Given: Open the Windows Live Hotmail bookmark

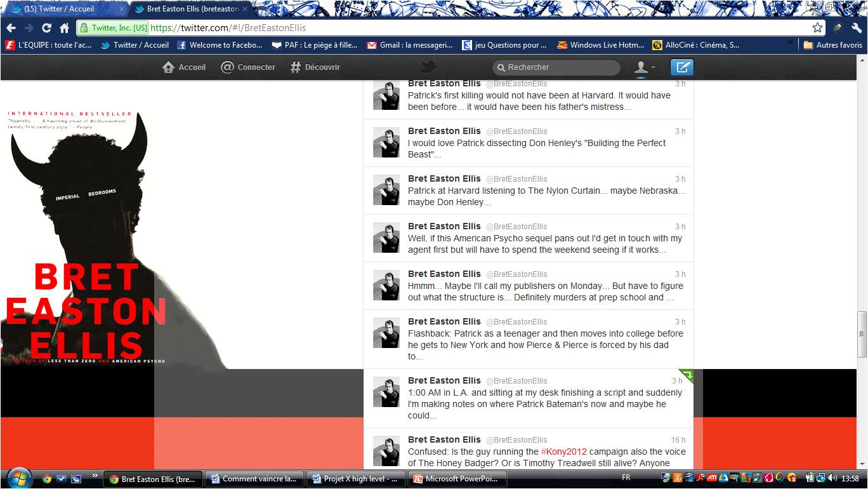Looking at the screenshot, I should [600, 45].
